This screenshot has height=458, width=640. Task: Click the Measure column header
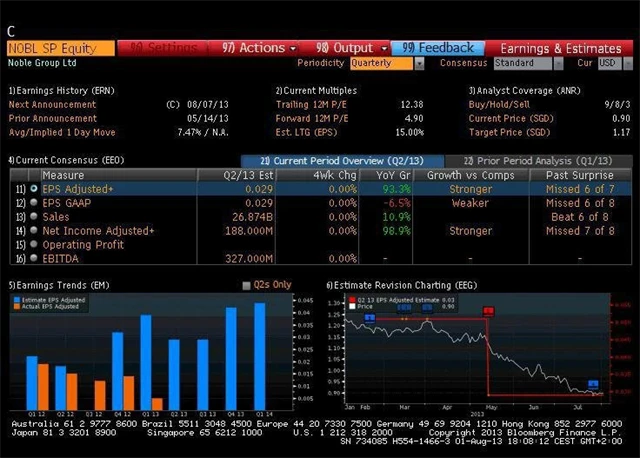pyautogui.click(x=118, y=175)
